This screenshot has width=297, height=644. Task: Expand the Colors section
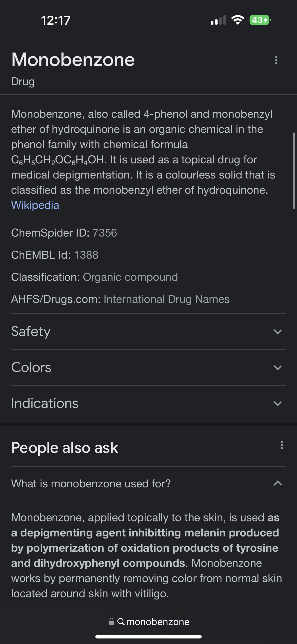pos(277,368)
